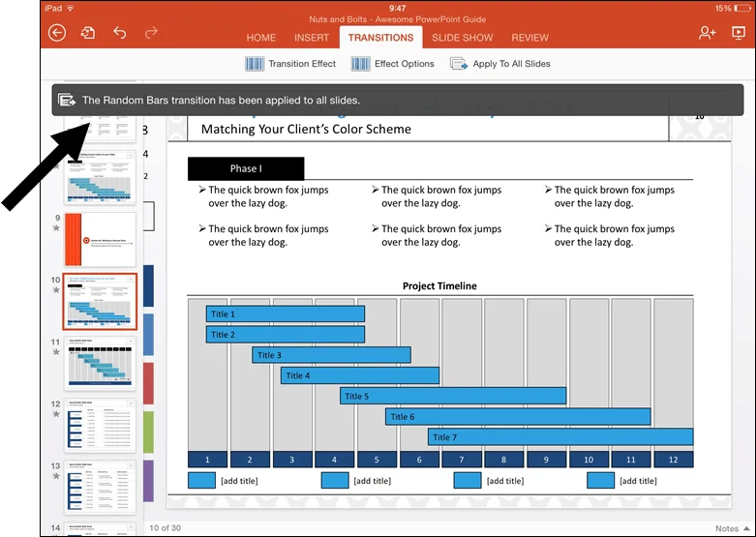Click the Random Bars notification banner text
Image resolution: width=756 pixels, height=537 pixels.
[x=222, y=101]
